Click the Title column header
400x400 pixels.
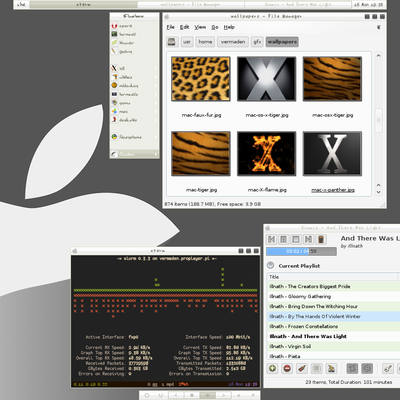333,277
